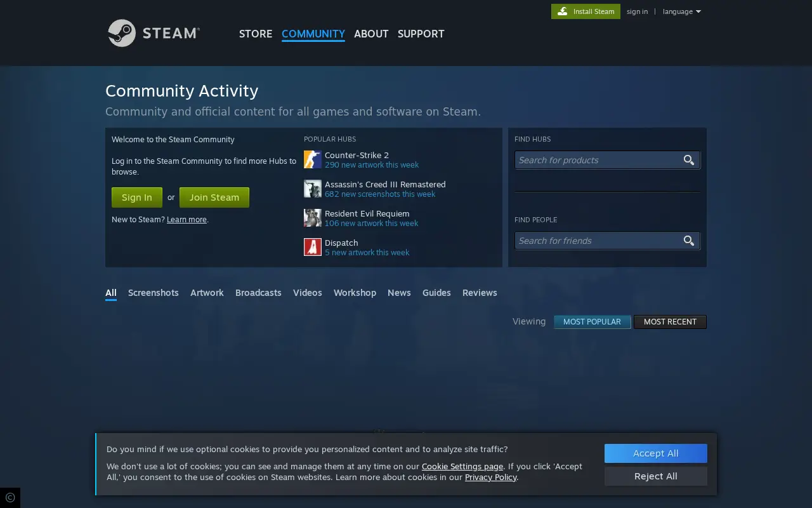812x508 pixels.
Task: Click the copyright icon in bottom corner
Action: click(x=10, y=498)
